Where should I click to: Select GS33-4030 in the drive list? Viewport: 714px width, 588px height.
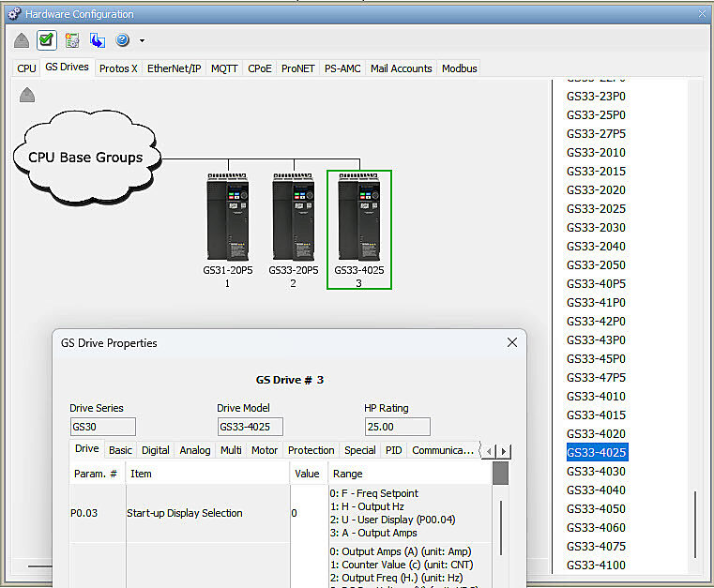pos(596,472)
